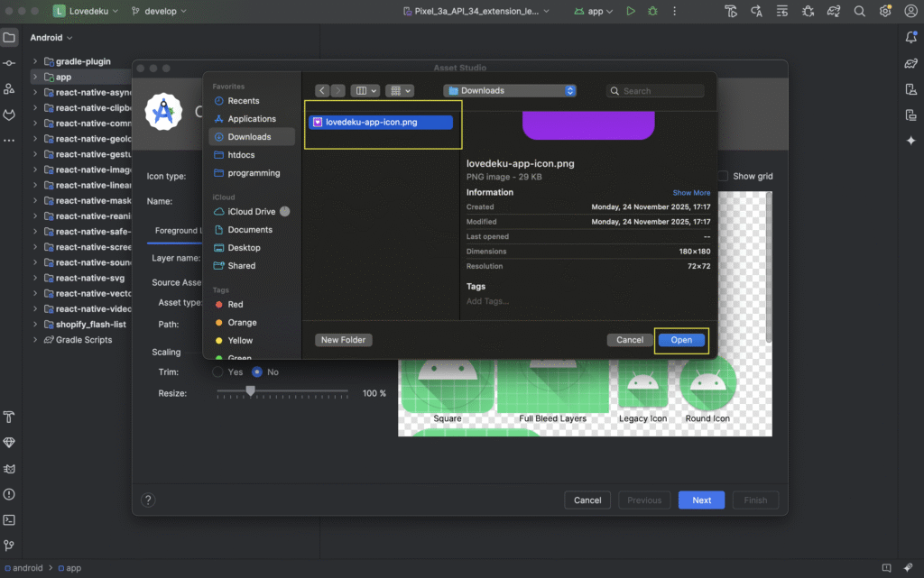
Task: Select the Trim No radio button
Action: (x=257, y=372)
